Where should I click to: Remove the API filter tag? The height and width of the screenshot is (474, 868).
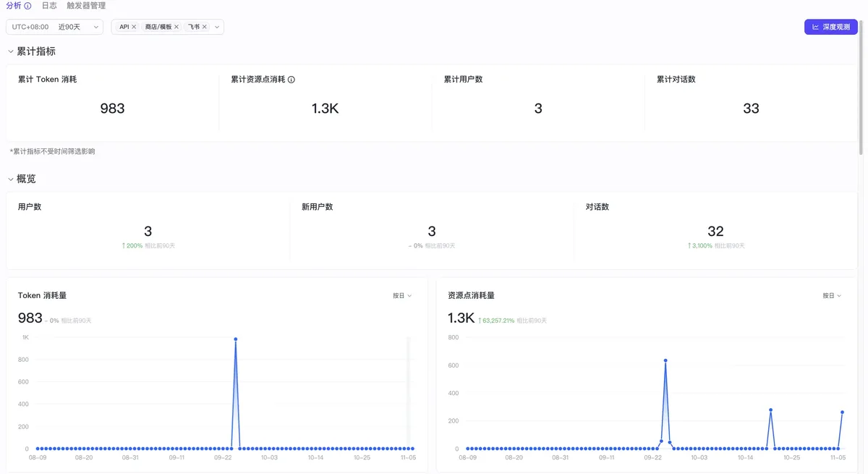[134, 27]
